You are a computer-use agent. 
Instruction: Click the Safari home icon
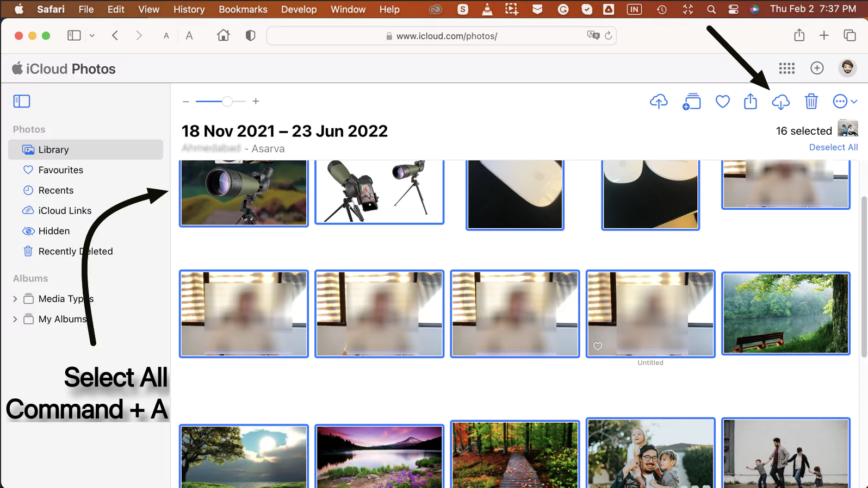pyautogui.click(x=223, y=35)
